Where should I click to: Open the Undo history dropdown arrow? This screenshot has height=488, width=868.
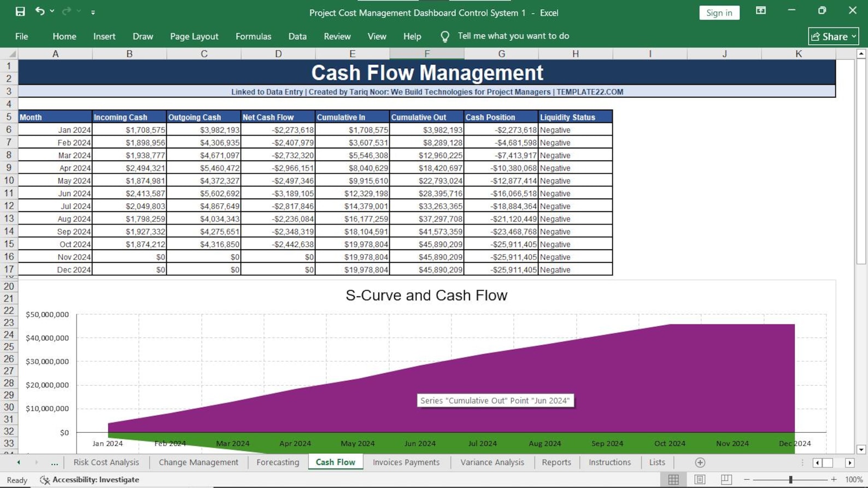pos(52,11)
